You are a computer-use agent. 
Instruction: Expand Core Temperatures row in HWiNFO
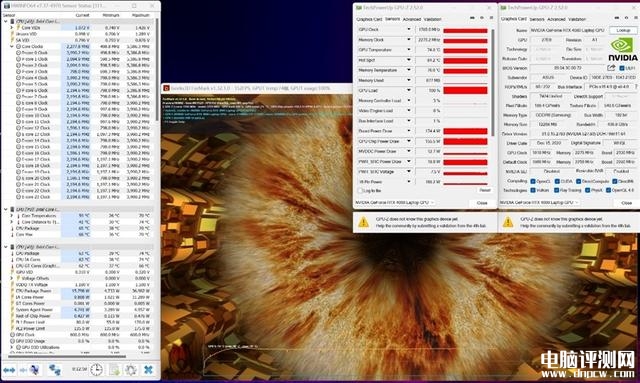[12, 216]
